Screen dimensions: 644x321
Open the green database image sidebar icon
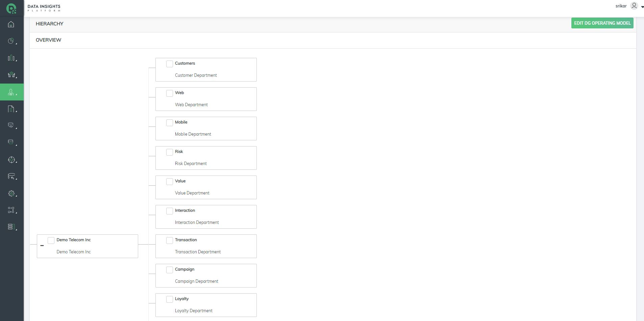(x=11, y=142)
